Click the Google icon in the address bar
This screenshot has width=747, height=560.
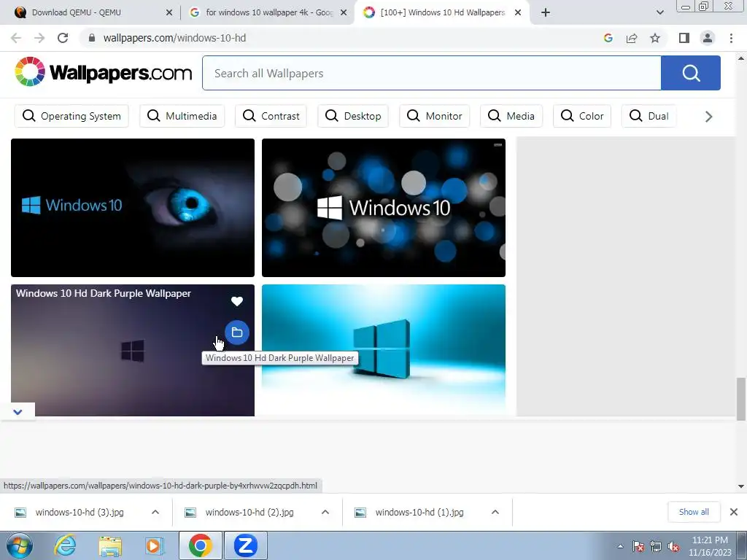(608, 38)
